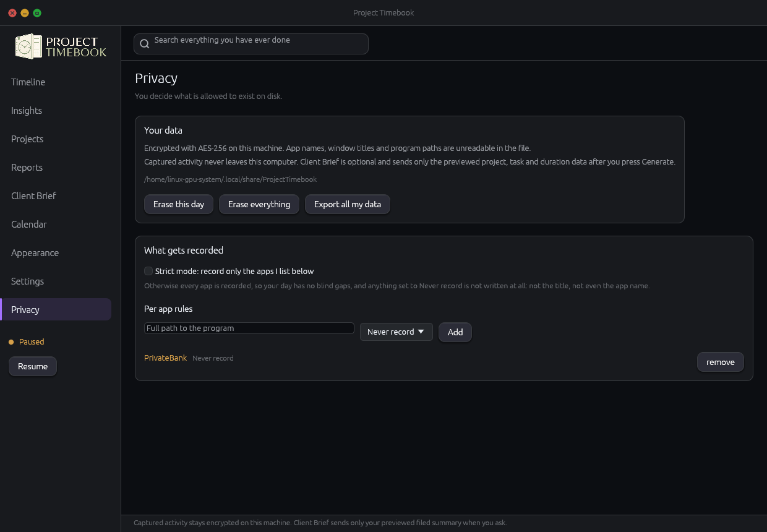The width and height of the screenshot is (767, 532).
Task: Click the Resume button
Action: 33,366
